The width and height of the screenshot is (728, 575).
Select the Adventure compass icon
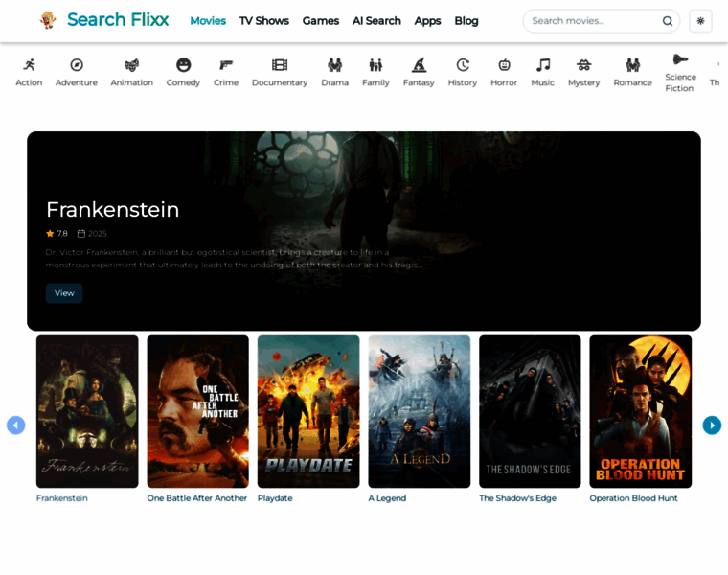coord(77,65)
